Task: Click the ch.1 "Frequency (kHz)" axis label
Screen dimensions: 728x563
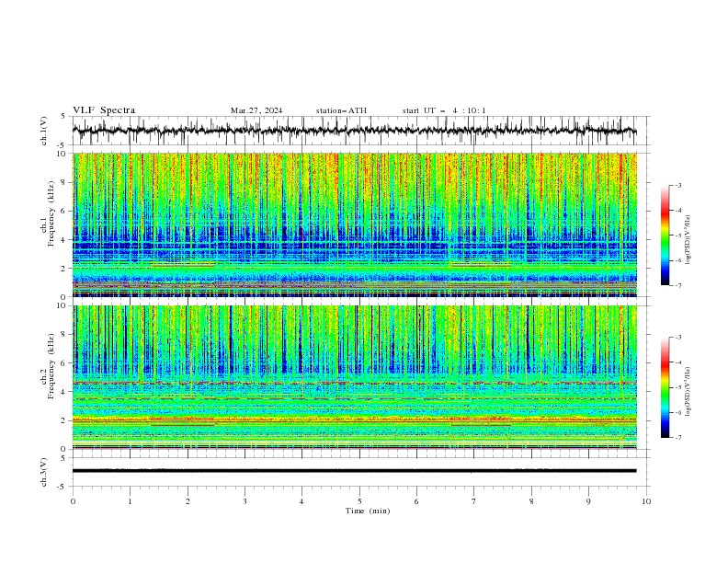Action: click(51, 213)
